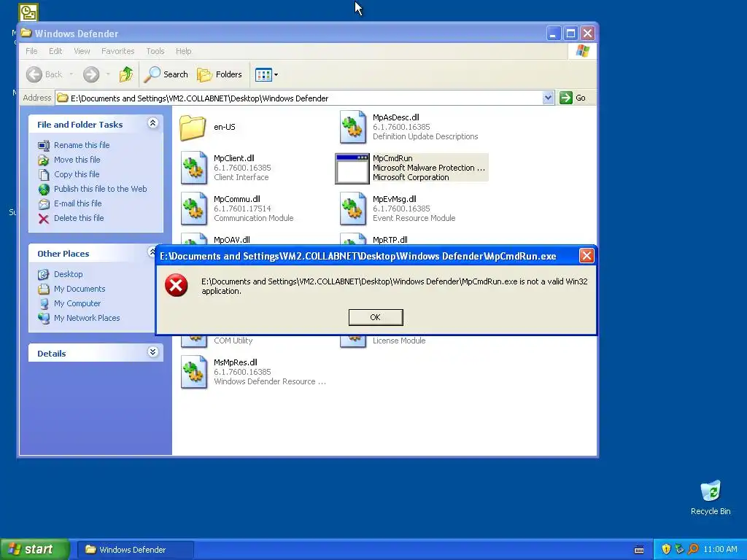Open the File menu
Screen dimensions: 747x560
click(x=31, y=51)
